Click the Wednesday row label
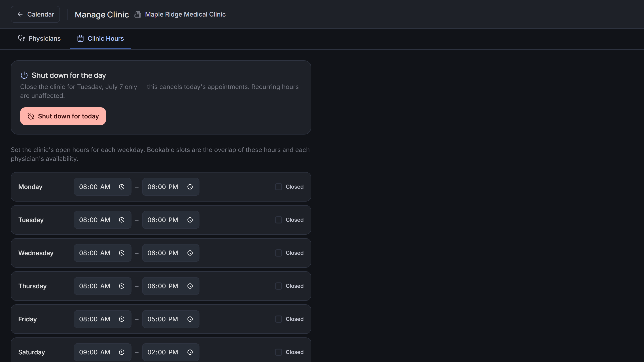The height and width of the screenshot is (362, 644). (x=36, y=253)
